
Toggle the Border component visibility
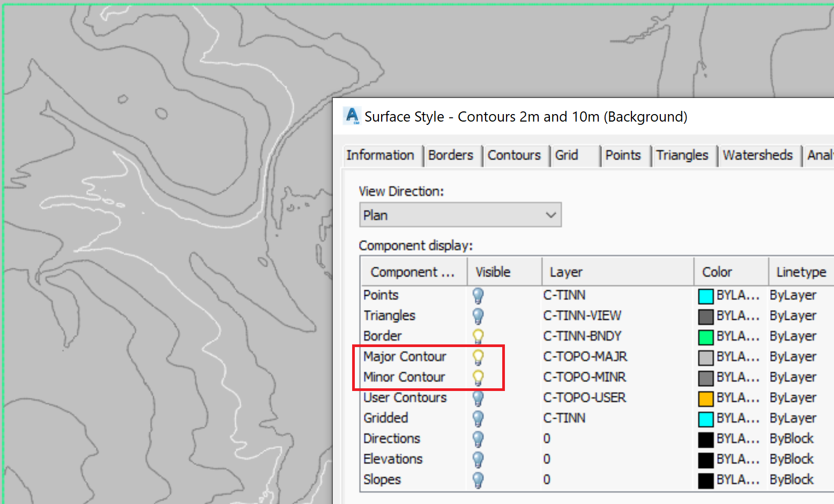tap(478, 336)
